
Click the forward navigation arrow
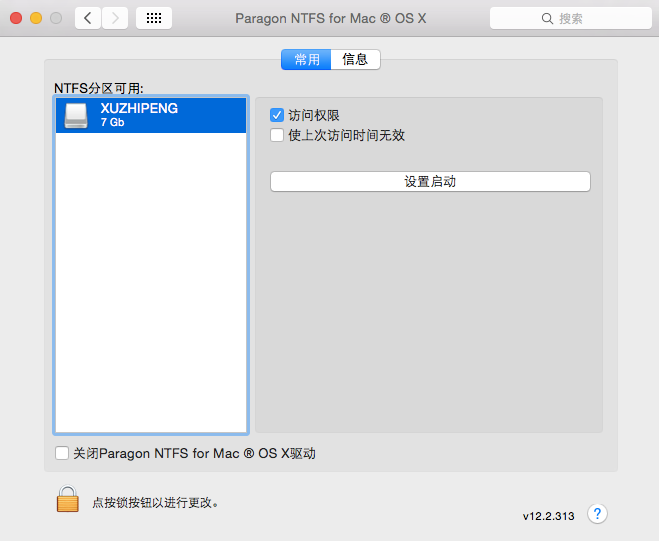coord(115,18)
